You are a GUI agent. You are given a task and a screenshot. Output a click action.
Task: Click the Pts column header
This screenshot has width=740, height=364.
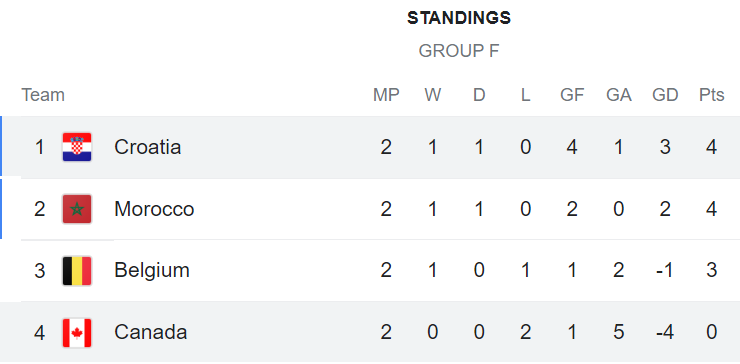pos(712,95)
